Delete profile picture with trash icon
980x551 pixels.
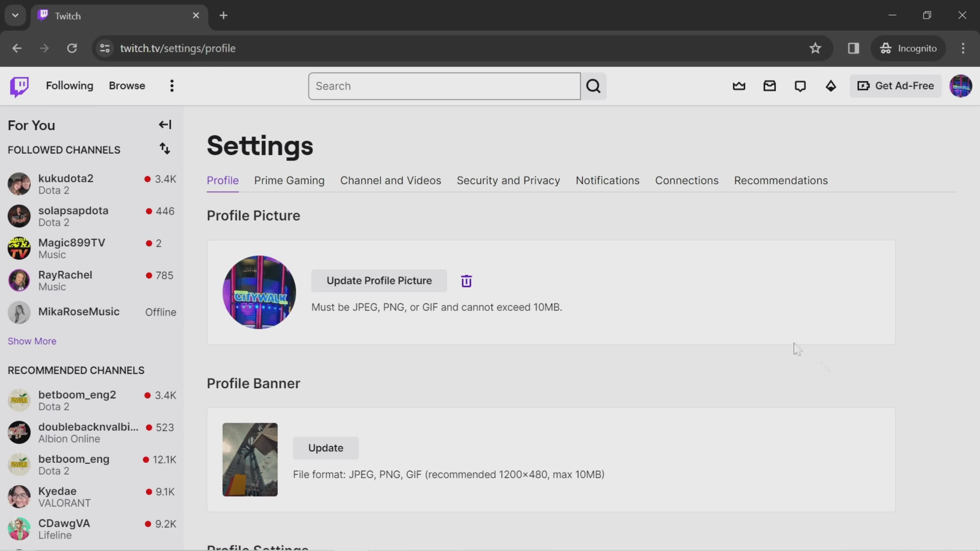(x=467, y=281)
